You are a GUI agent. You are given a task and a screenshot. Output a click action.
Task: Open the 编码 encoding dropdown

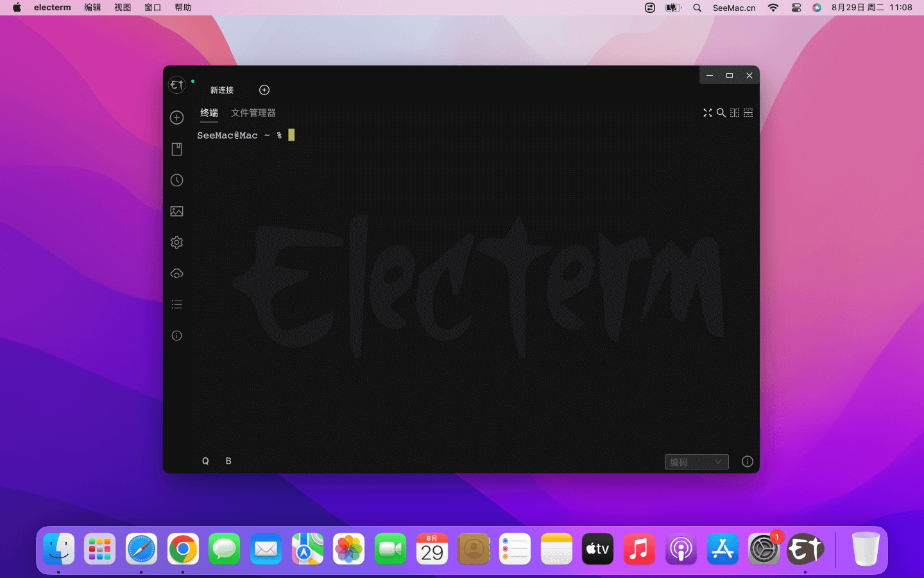(x=697, y=462)
